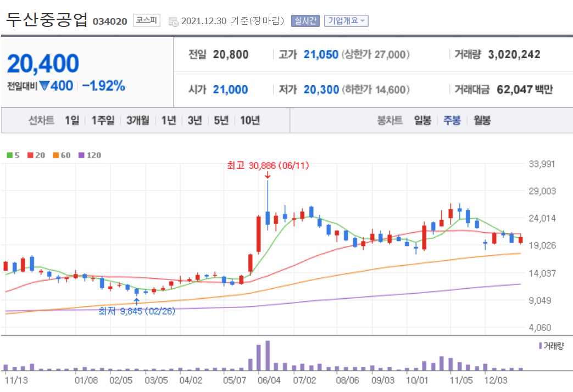Click the 코스피 market badge

147,20
